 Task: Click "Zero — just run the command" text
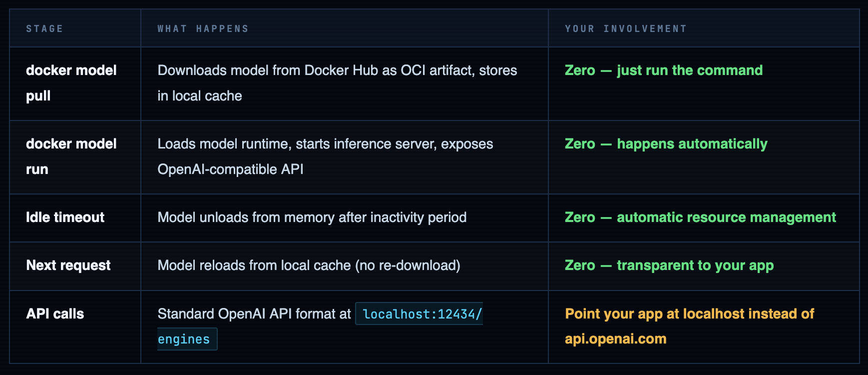tap(663, 70)
